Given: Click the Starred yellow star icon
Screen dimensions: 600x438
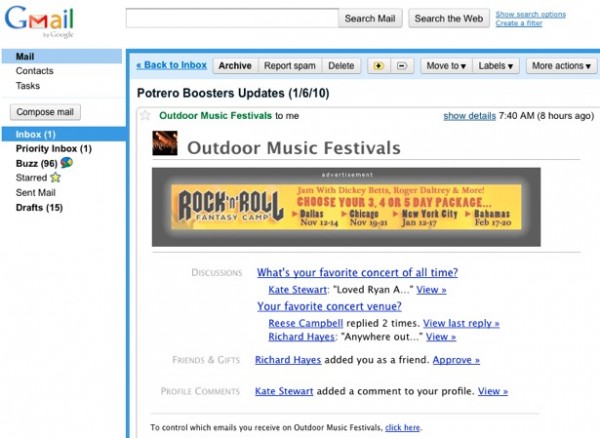Looking at the screenshot, I should (x=55, y=177).
